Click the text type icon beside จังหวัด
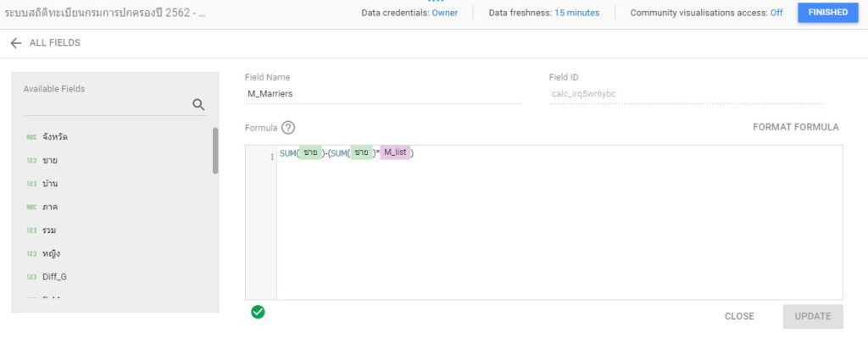Image resolution: width=868 pixels, height=338 pixels. coord(31,136)
